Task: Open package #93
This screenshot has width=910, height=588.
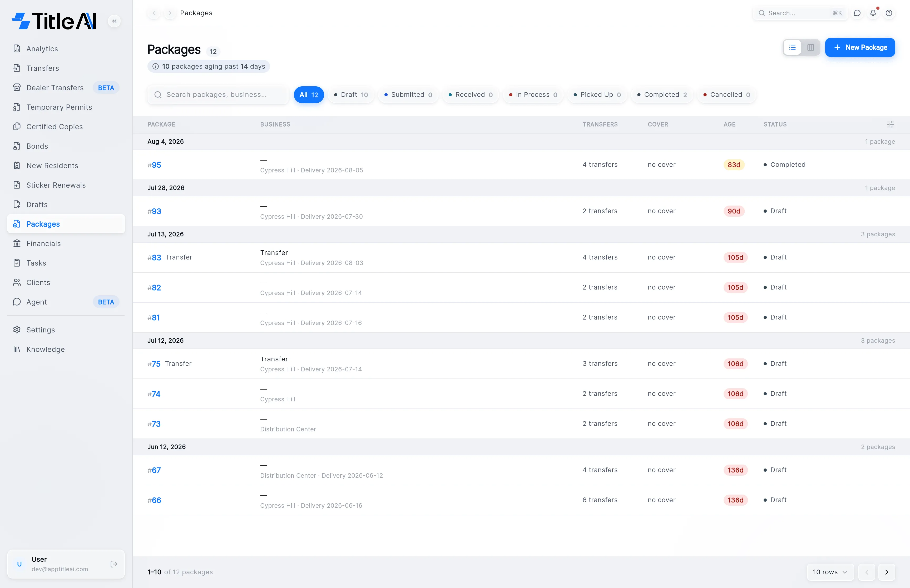Action: [154, 211]
